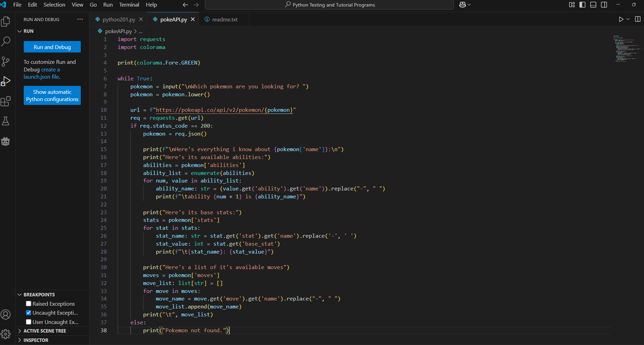Open the Extensions view
The width and height of the screenshot is (644, 345).
6,101
